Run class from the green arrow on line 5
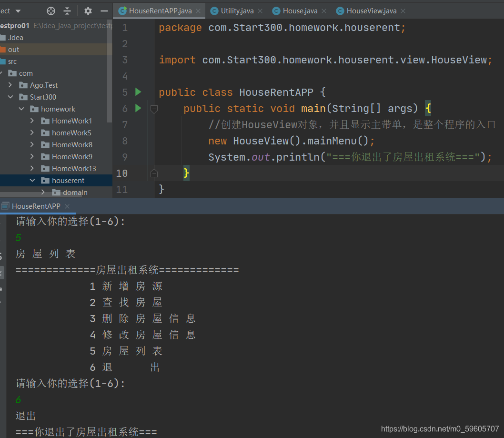Screen dimensions: 504x438 click(138, 92)
